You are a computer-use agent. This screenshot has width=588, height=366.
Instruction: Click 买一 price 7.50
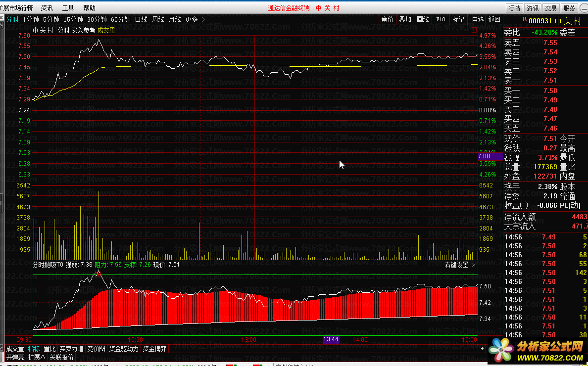click(550, 91)
